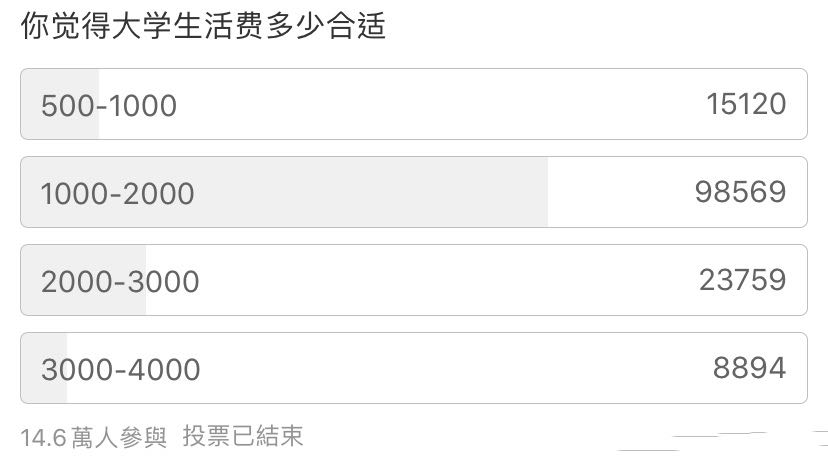The width and height of the screenshot is (828, 469).
Task: Select the 500-1000 poll option
Action: pos(109,105)
